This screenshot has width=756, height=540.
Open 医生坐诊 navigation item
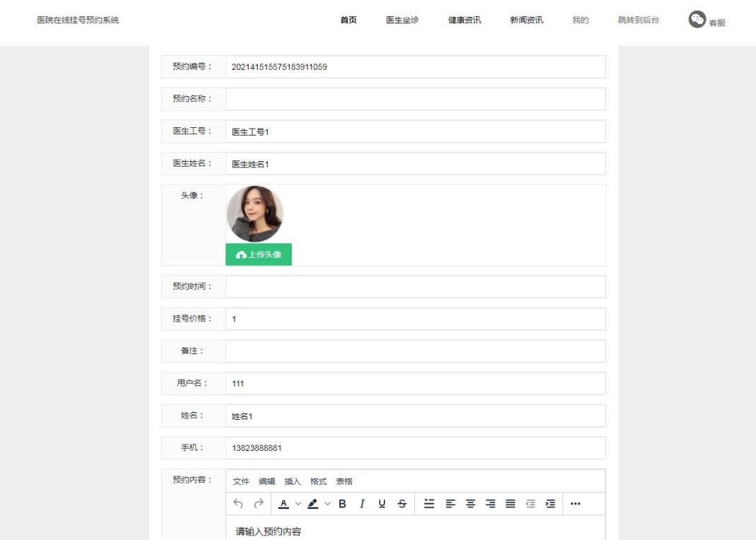[x=402, y=20]
